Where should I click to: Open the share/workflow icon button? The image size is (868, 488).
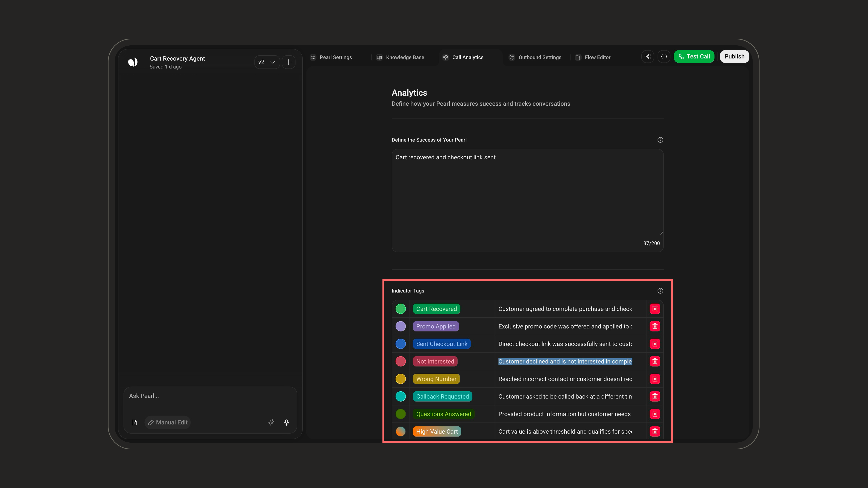(x=648, y=57)
